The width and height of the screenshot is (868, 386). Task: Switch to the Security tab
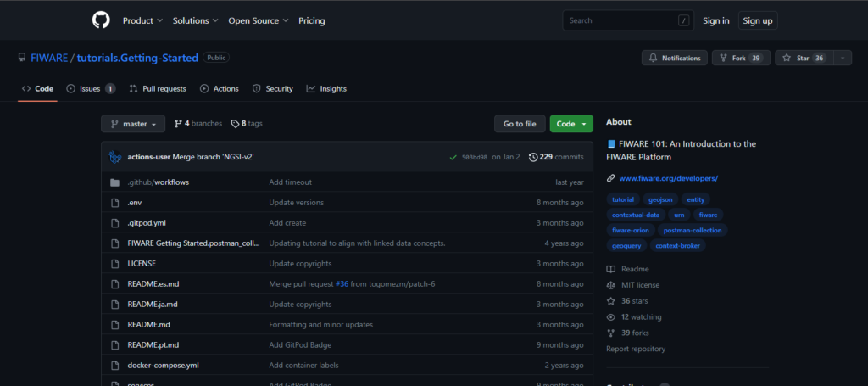coord(272,88)
